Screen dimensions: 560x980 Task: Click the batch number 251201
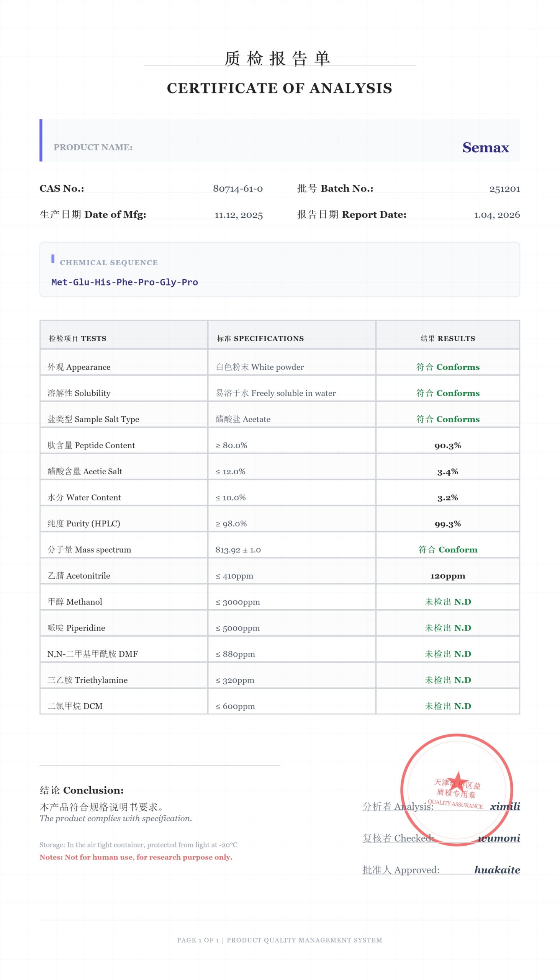coord(504,189)
